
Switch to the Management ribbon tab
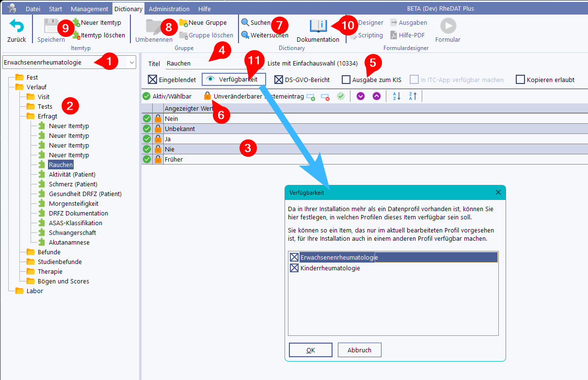89,9
